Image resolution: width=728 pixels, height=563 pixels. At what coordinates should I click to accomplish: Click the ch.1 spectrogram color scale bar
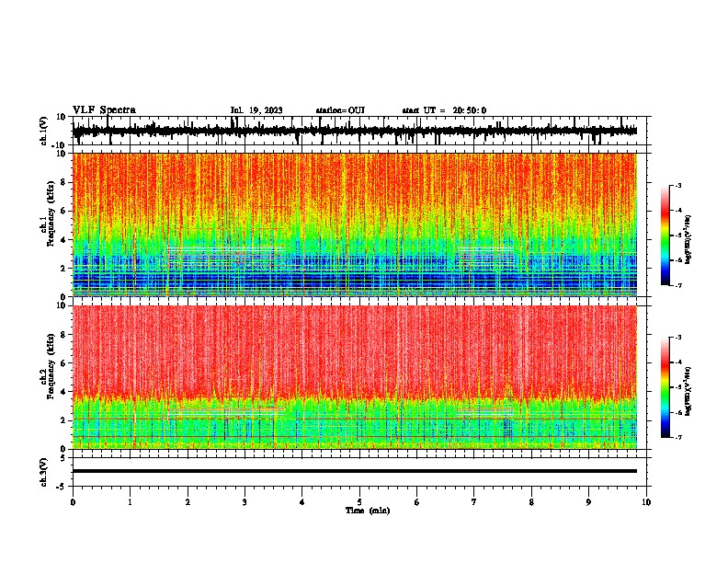pos(665,236)
